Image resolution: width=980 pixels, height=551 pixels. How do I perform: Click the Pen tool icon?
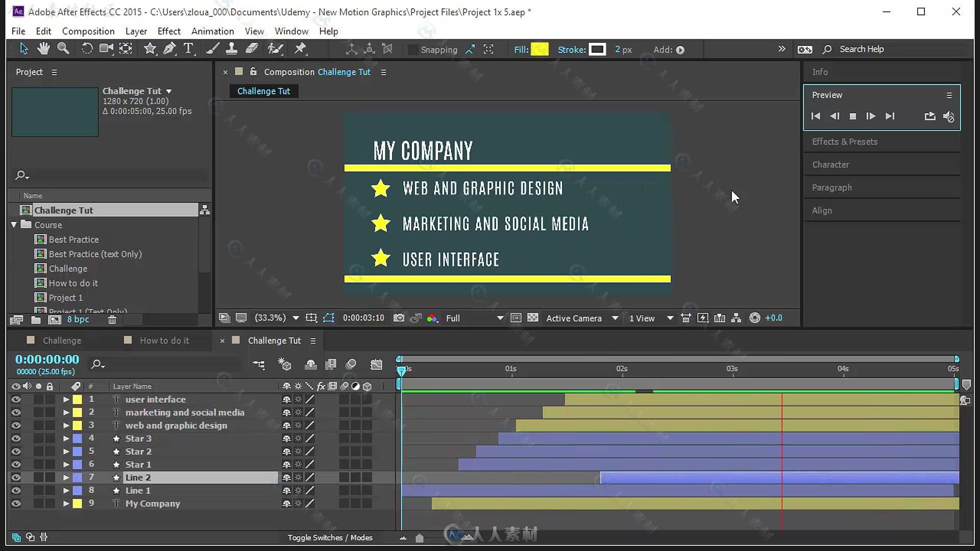[169, 48]
